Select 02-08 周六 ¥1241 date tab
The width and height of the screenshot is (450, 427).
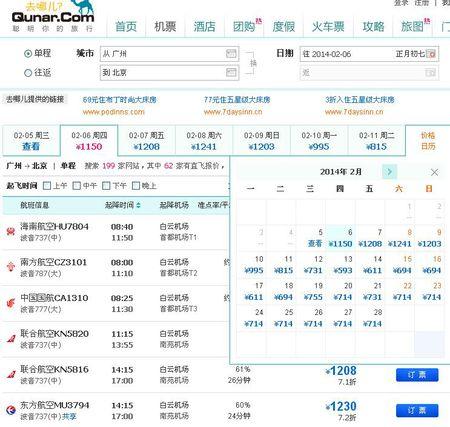pyautogui.click(x=204, y=141)
